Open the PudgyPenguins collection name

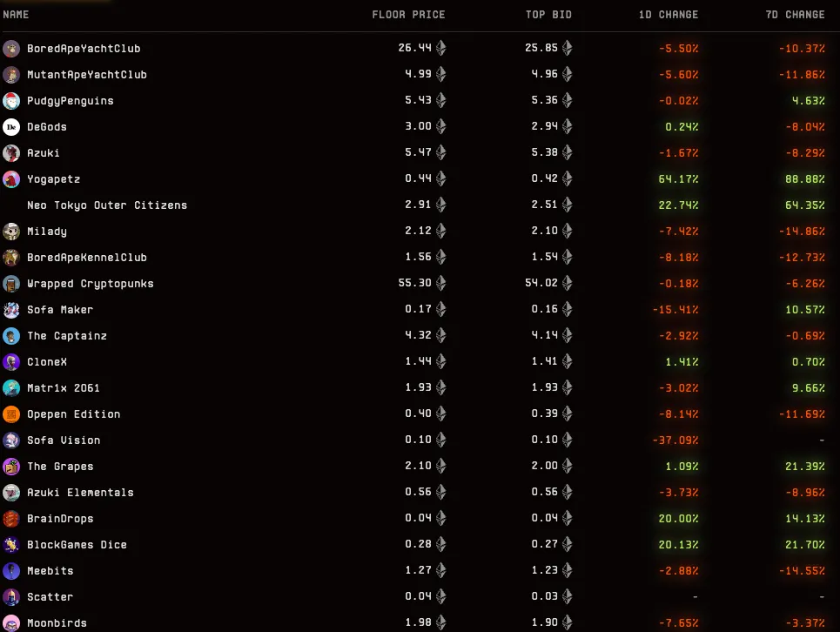click(71, 101)
